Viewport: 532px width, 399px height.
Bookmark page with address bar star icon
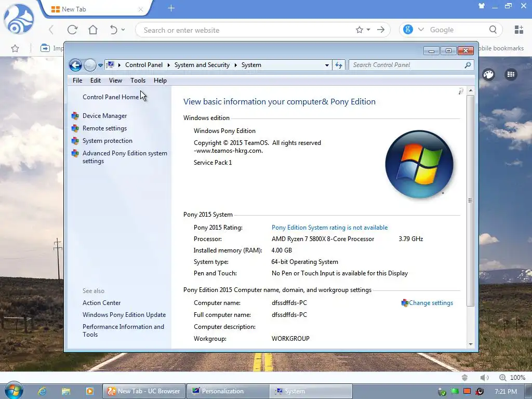click(x=360, y=30)
